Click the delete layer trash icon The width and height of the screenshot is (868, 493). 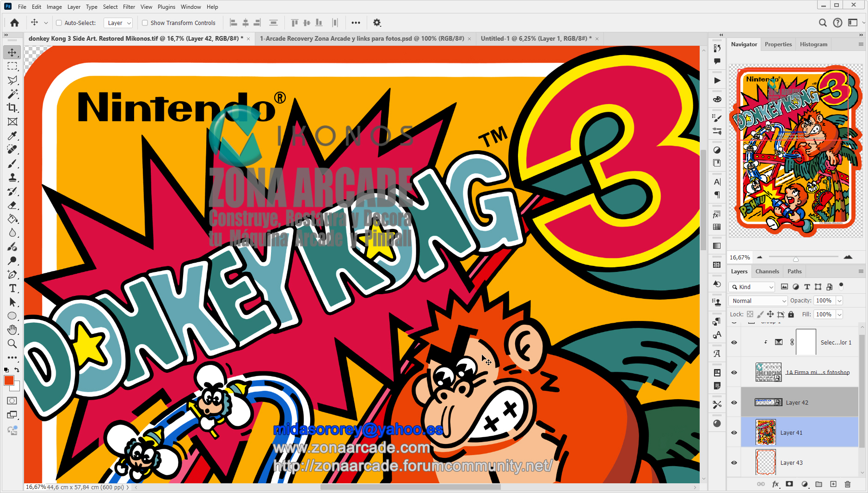pyautogui.click(x=848, y=484)
